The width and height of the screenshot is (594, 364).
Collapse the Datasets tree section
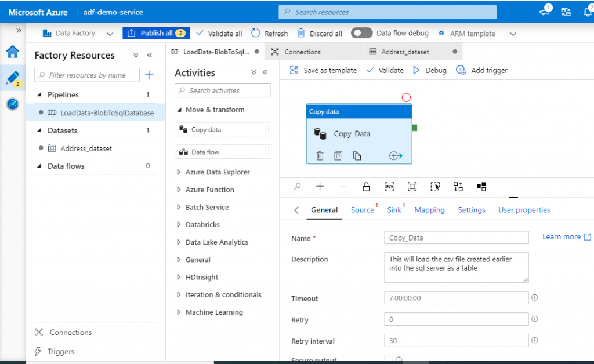[x=39, y=130]
